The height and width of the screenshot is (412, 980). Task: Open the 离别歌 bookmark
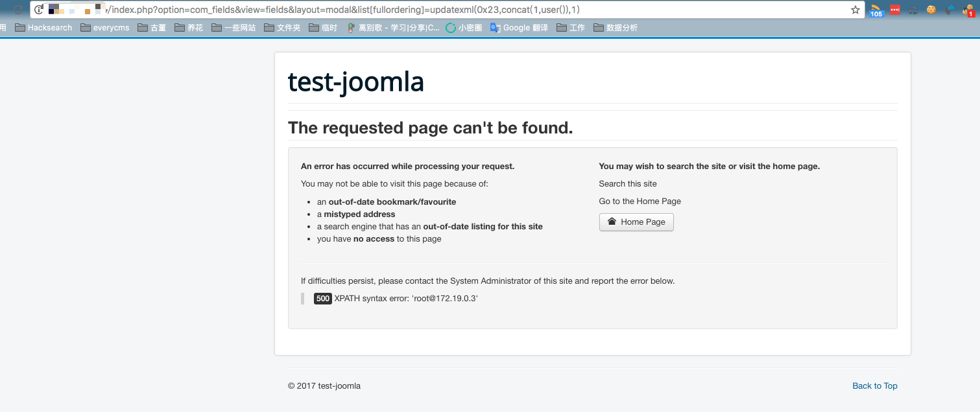[x=393, y=28]
